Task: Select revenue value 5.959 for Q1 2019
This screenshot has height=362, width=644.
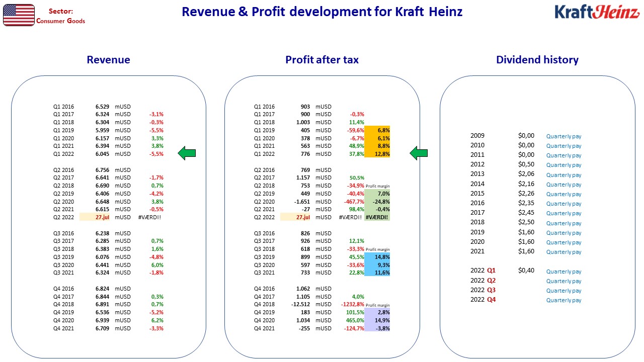Action: coord(102,130)
